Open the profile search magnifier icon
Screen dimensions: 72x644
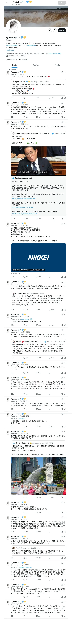tap(55, 30)
